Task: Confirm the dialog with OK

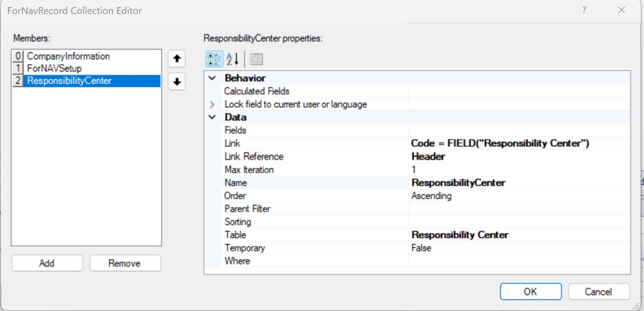Action: tap(531, 291)
